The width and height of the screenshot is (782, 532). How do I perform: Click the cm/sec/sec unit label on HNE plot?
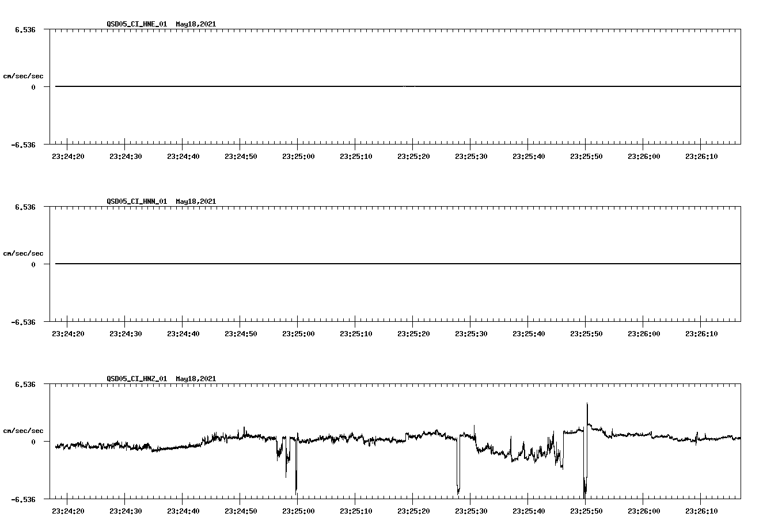tap(23, 75)
